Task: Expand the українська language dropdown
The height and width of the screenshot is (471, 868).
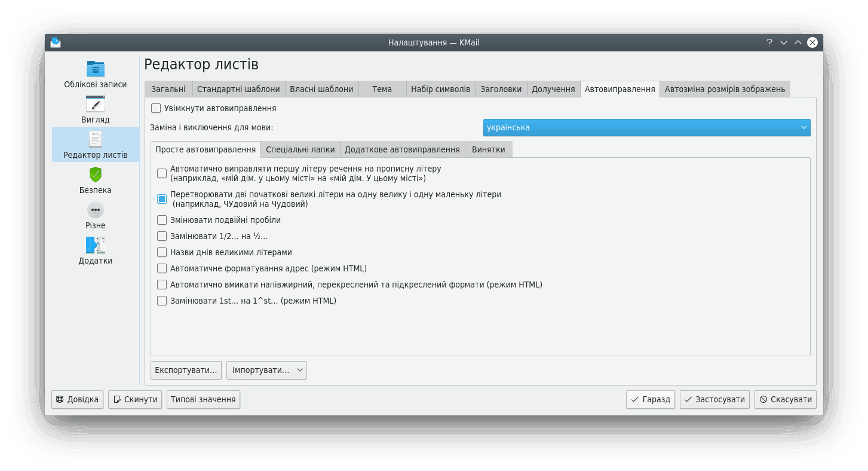Action: pos(646,127)
